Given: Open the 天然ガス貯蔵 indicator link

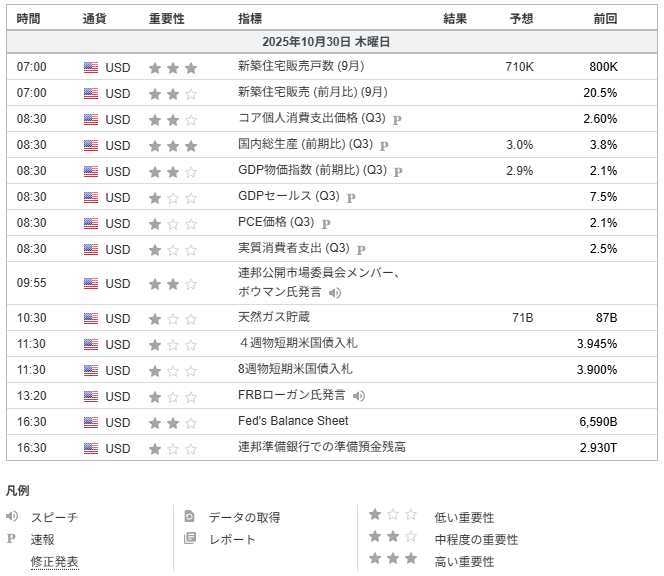Looking at the screenshot, I should coord(274,318).
